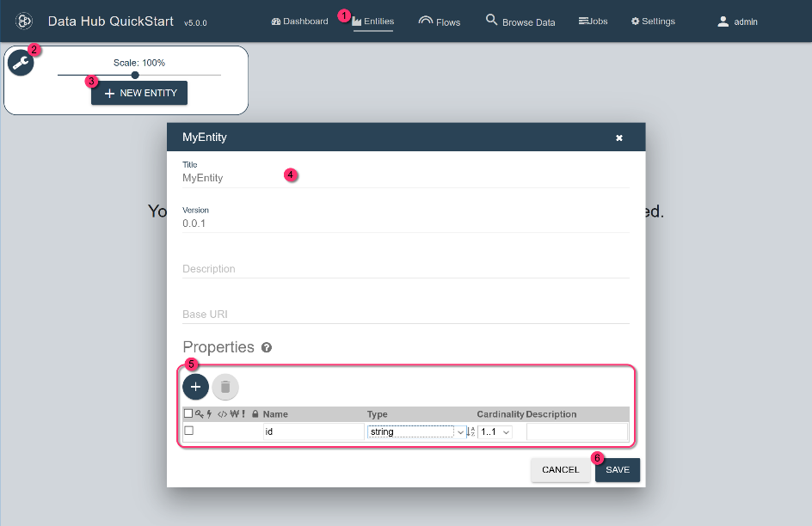Click the Scale slider handle
The width and height of the screenshot is (812, 526).
pyautogui.click(x=135, y=75)
